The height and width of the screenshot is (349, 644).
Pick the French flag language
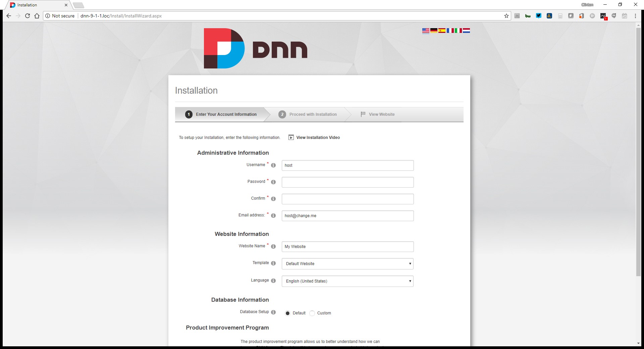coord(450,31)
